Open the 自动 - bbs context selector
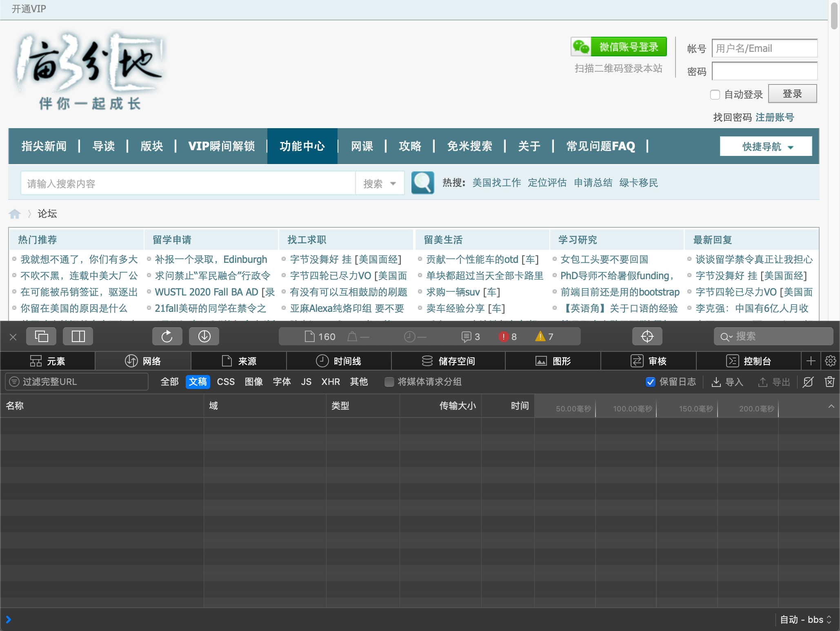This screenshot has width=840, height=631. [805, 620]
